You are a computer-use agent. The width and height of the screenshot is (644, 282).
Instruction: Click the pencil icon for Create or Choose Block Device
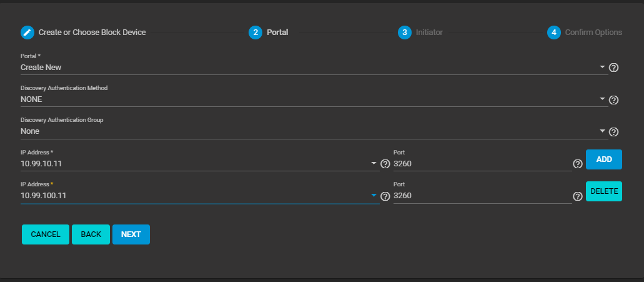tap(27, 33)
